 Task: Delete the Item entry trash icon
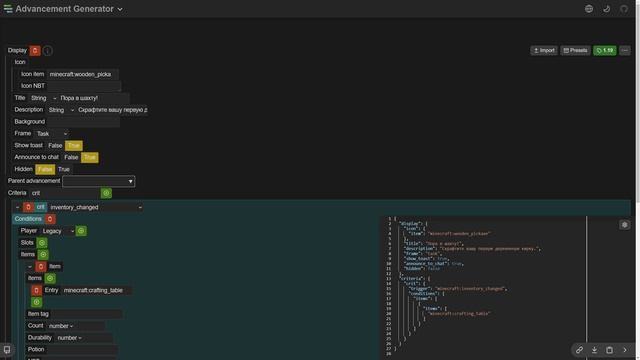click(x=41, y=267)
